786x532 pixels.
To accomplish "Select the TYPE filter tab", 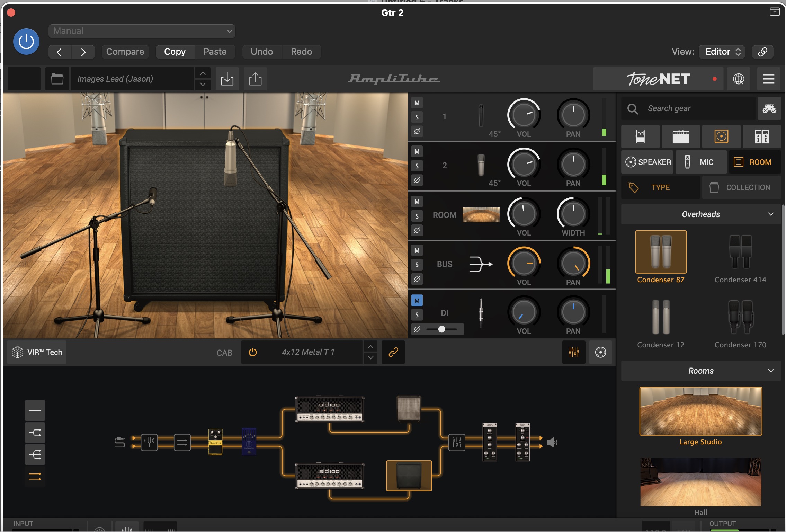I will [x=661, y=187].
